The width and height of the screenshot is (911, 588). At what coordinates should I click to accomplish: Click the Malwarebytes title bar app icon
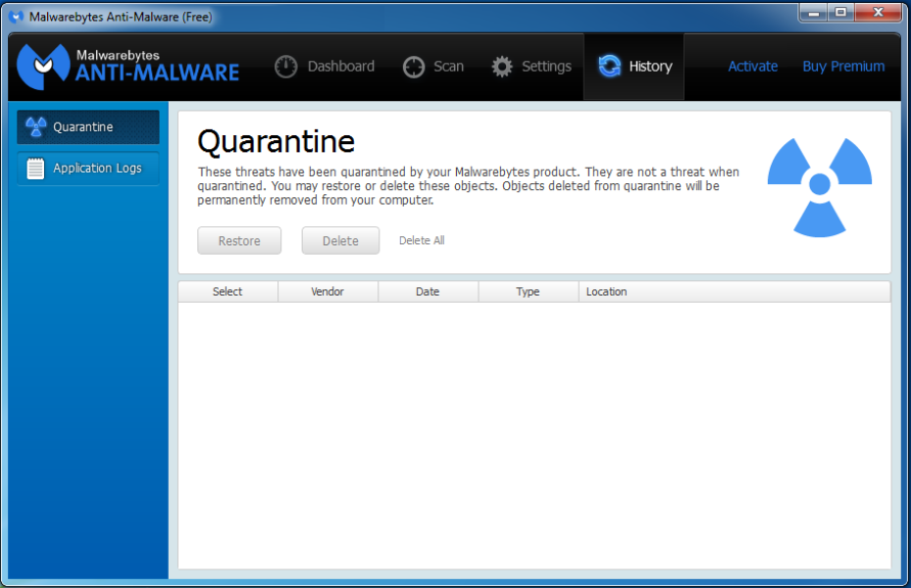(x=17, y=17)
